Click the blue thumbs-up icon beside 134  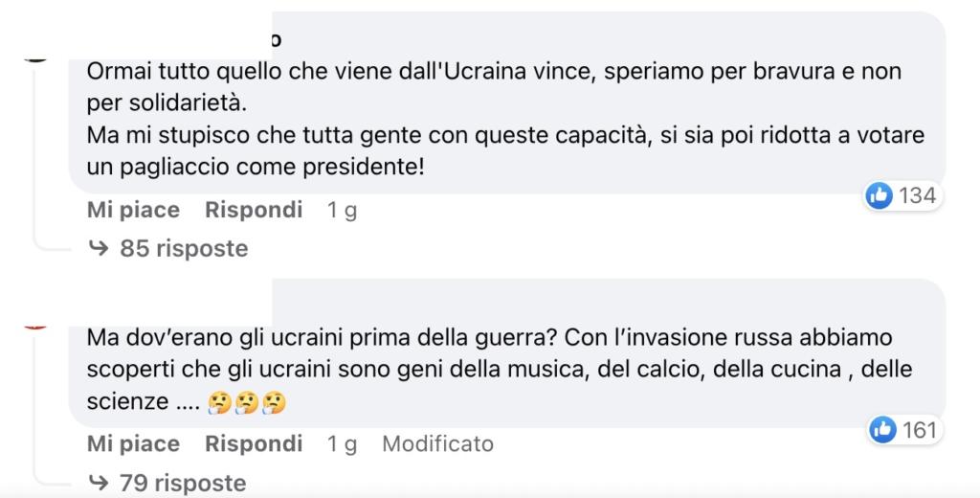click(879, 195)
